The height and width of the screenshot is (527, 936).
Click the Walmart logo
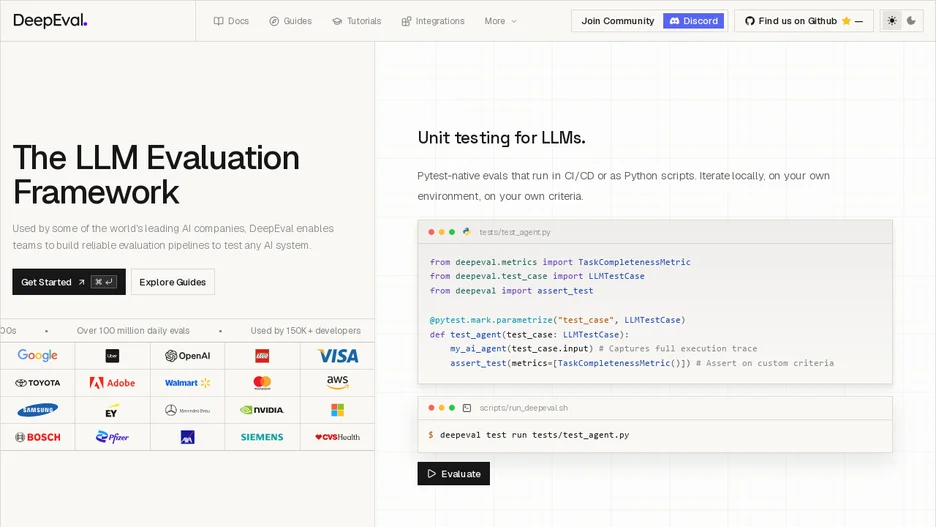coord(187,383)
